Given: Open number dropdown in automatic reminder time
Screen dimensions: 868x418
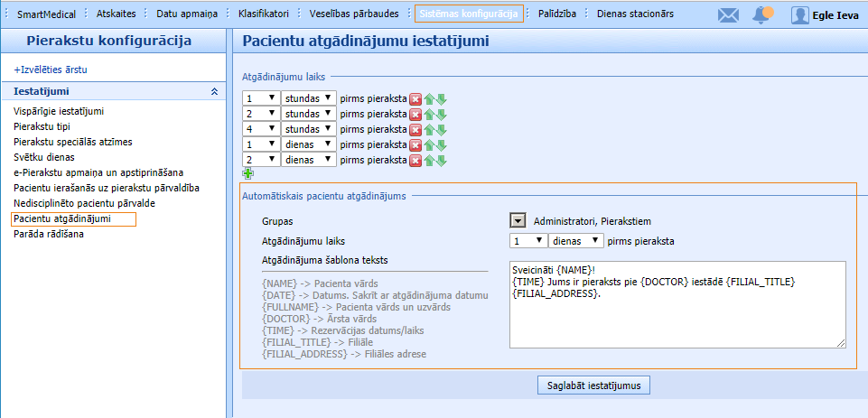Looking at the screenshot, I should tap(527, 241).
